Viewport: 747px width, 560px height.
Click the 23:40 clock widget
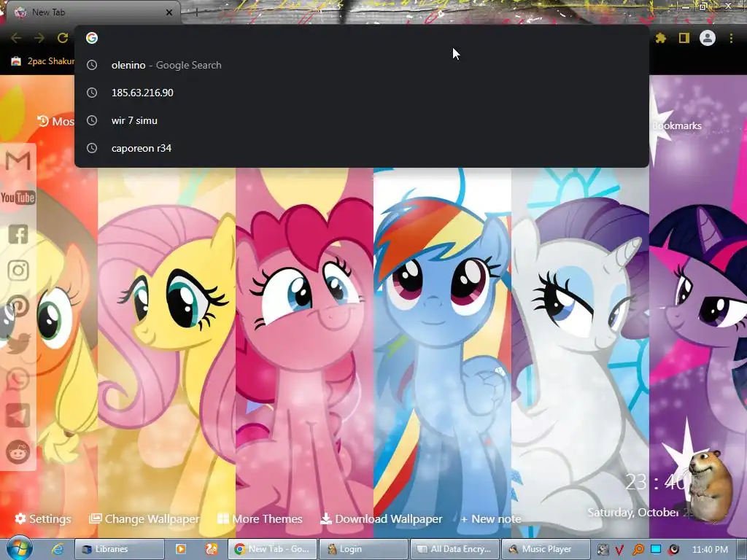point(656,483)
